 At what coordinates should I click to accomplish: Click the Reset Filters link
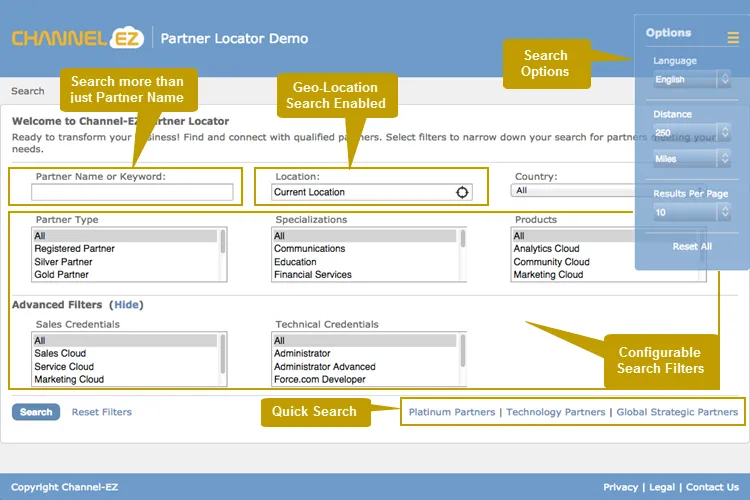tap(101, 412)
